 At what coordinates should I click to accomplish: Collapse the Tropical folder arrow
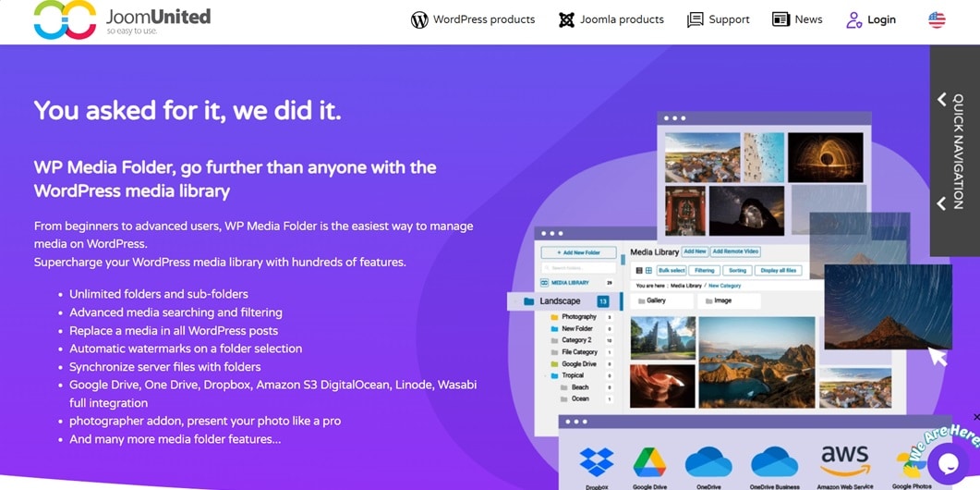[x=545, y=376]
